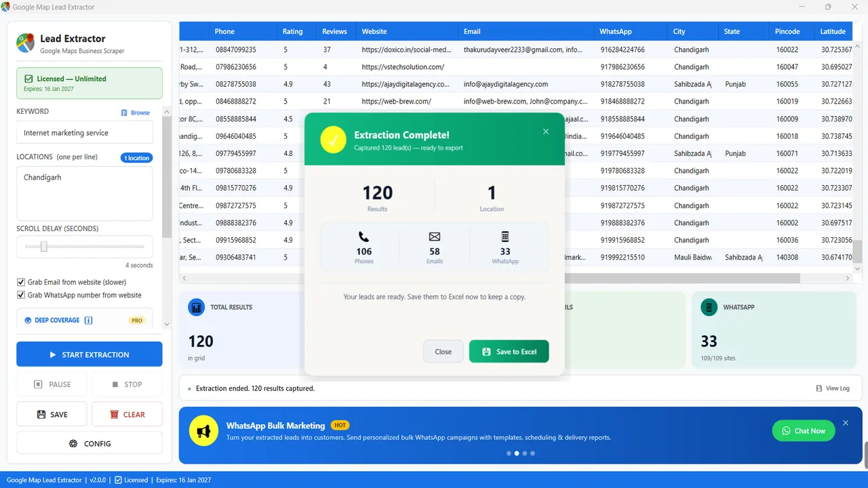Screen dimensions: 868x488
Task: Click the Licensed status check icon in footer
Action: [x=119, y=480]
